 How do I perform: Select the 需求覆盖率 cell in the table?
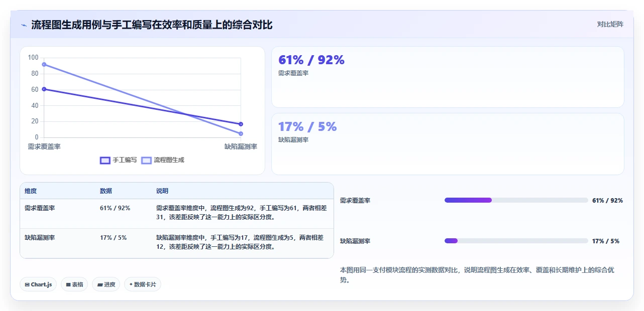pyautogui.click(x=40, y=208)
